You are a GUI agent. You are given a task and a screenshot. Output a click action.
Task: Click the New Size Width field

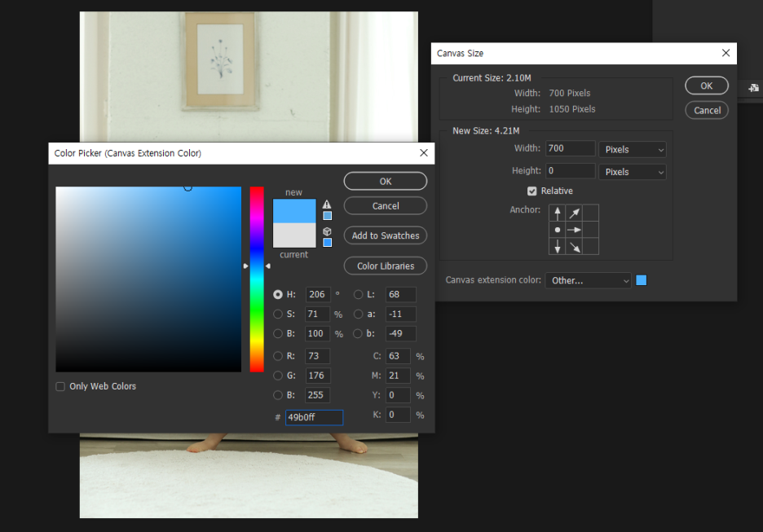[x=571, y=148]
